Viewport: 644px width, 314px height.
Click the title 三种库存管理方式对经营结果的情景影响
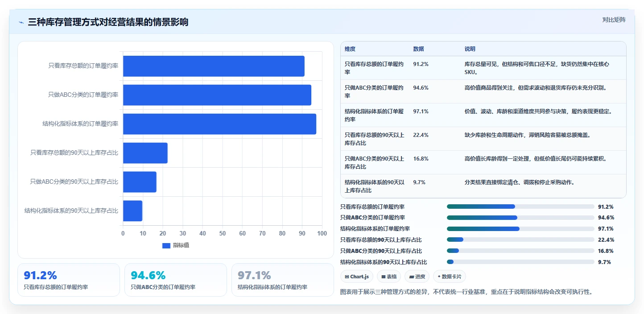pos(108,22)
